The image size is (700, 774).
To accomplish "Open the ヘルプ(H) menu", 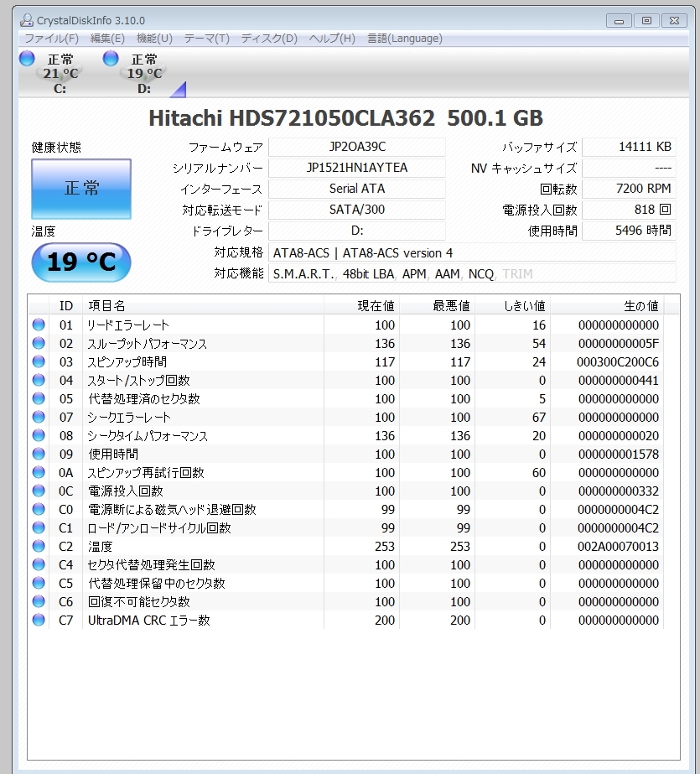I will [x=332, y=39].
